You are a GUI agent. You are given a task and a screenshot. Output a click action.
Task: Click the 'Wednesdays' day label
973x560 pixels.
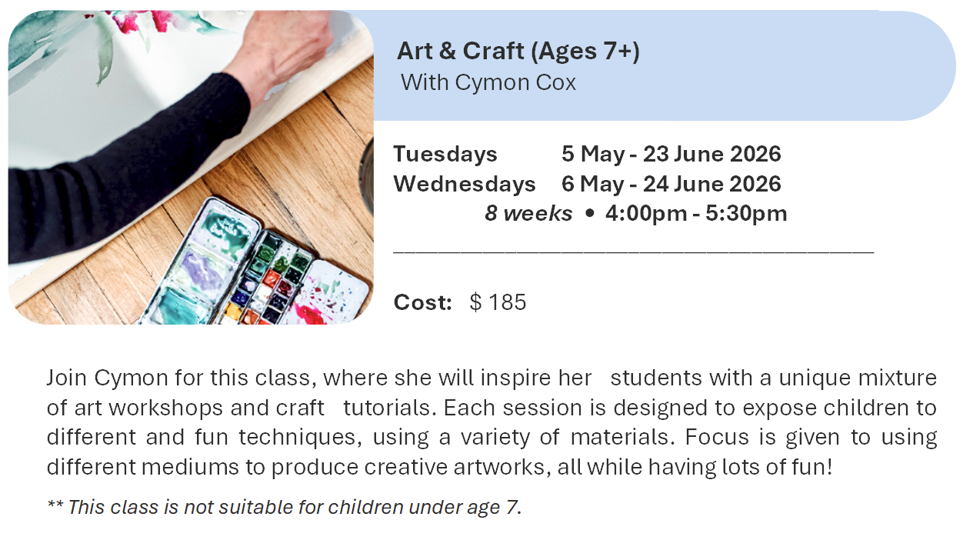[x=465, y=184]
